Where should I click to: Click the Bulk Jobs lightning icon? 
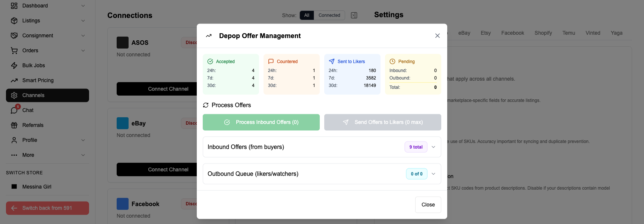pos(14,65)
